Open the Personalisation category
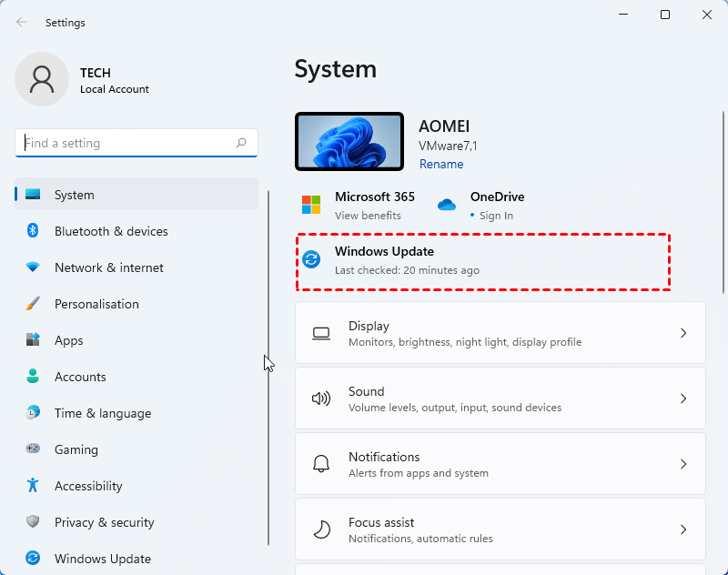The width and height of the screenshot is (728, 575). pos(96,304)
